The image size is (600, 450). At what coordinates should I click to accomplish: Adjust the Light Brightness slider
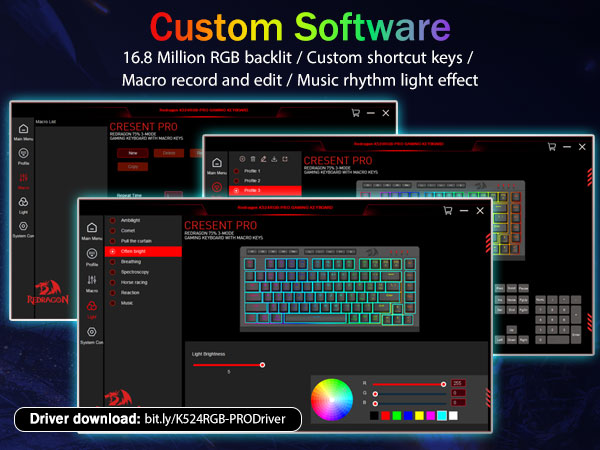[x=262, y=365]
